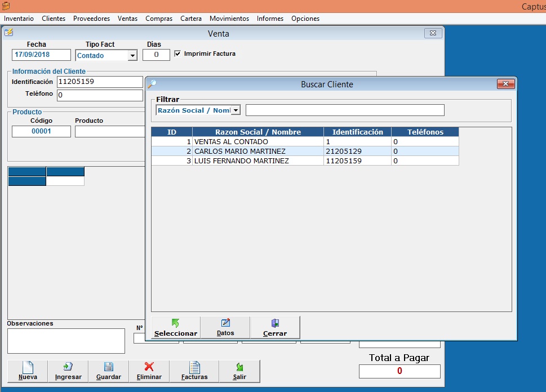Open the Razón Social filter dropdown

click(x=236, y=110)
